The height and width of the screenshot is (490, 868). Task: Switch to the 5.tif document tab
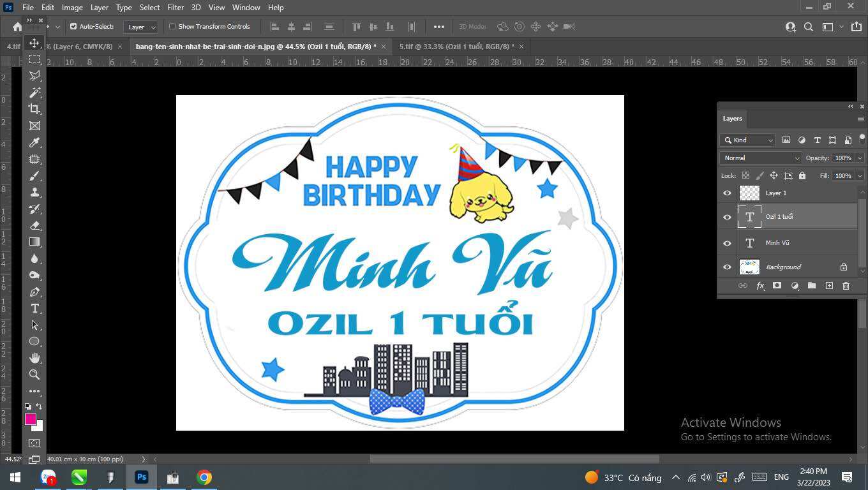pos(456,47)
